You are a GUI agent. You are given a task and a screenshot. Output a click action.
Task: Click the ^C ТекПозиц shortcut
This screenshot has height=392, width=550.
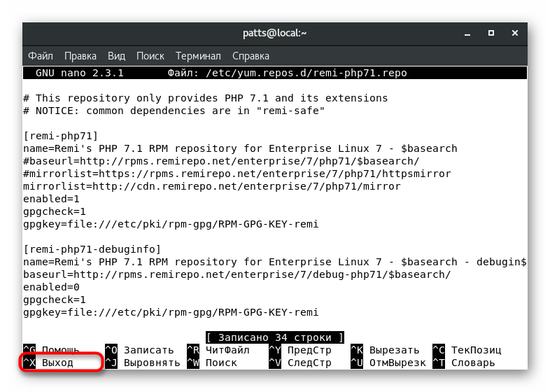click(x=467, y=350)
